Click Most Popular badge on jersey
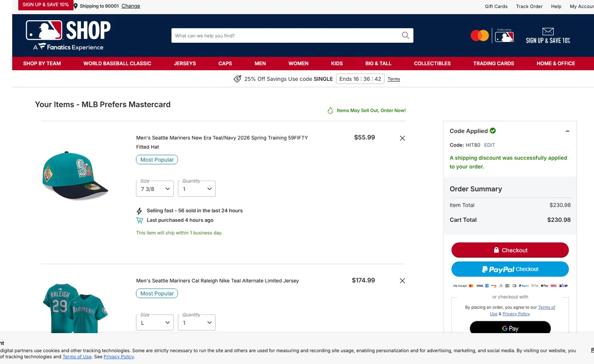The height and width of the screenshot is (364, 594). tap(157, 293)
